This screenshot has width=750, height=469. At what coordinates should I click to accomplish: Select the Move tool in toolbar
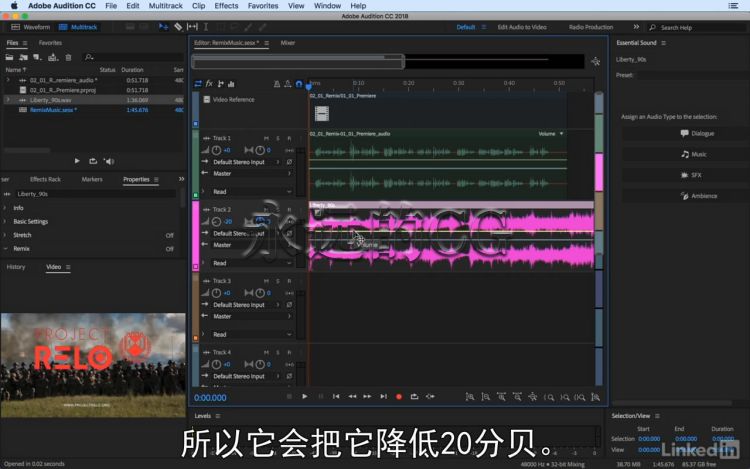coord(163,27)
